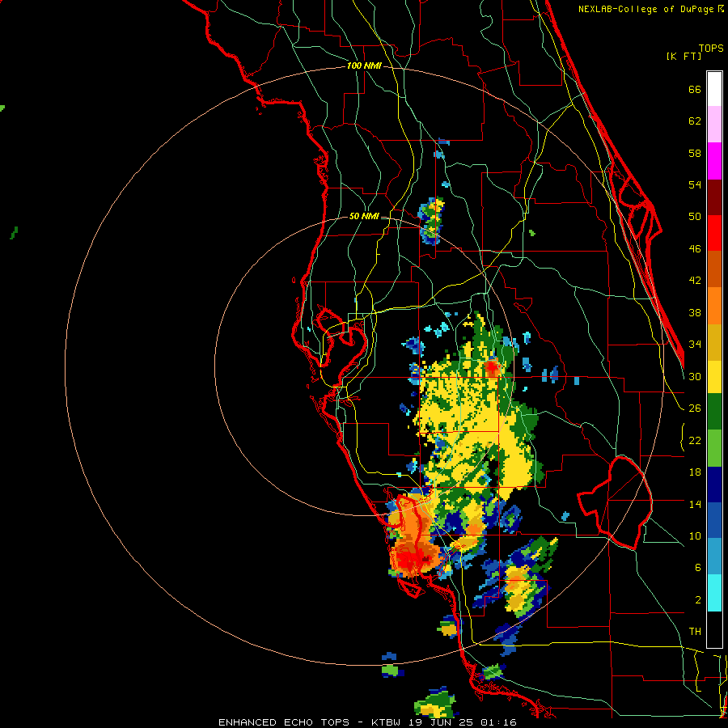Click the "19 JUN 25" date in the caption
Viewport: 728px width, 728px height.
442,722
